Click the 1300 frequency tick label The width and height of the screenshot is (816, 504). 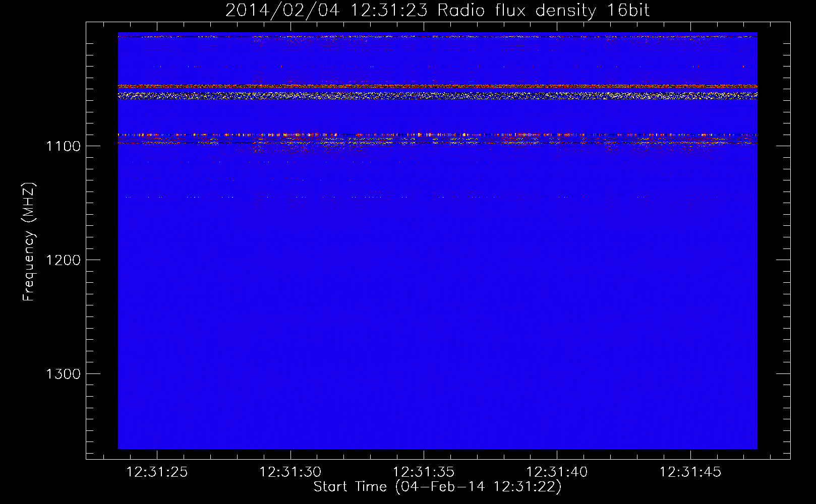63,374
